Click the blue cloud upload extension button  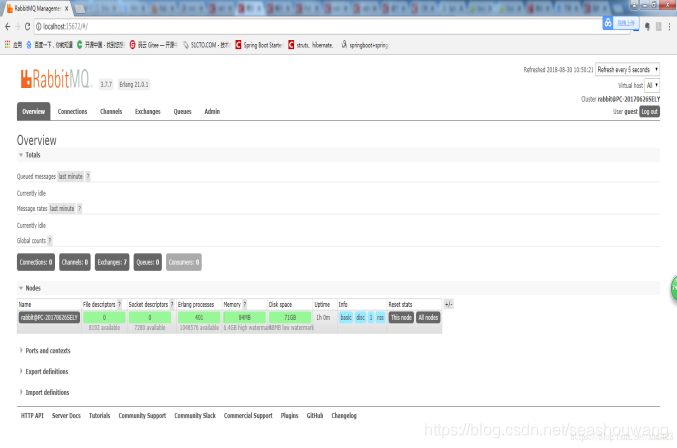620,23
